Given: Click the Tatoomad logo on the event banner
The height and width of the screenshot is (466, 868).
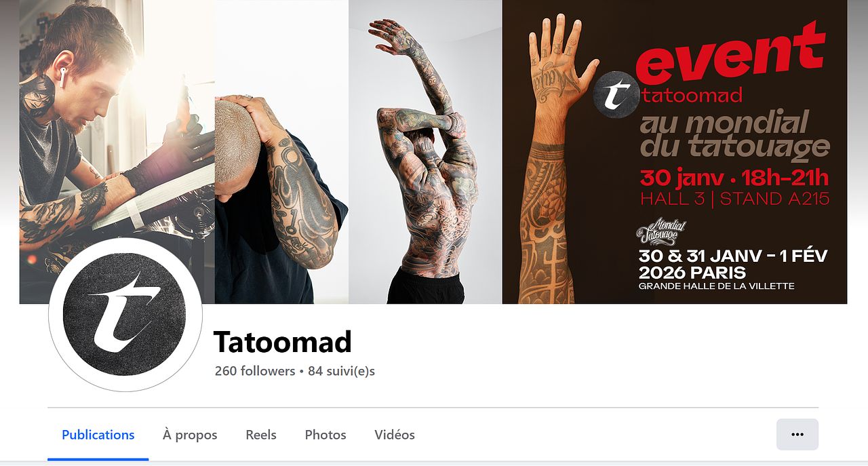Looking at the screenshot, I should (616, 94).
